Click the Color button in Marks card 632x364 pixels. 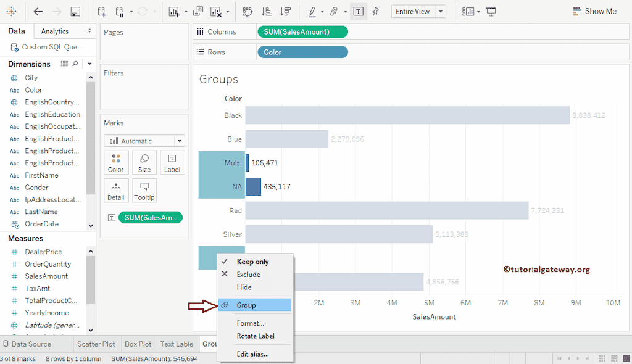click(116, 163)
